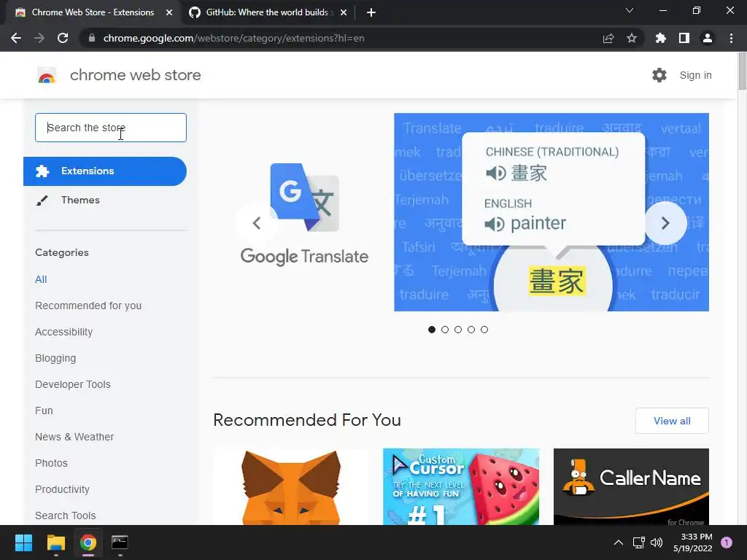This screenshot has width=747, height=560.
Task: Select the third carousel dot
Action: [458, 330]
